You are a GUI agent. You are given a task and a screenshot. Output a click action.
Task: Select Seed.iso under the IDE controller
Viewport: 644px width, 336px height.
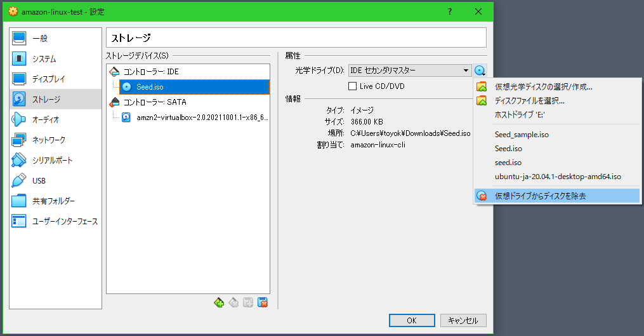click(194, 87)
